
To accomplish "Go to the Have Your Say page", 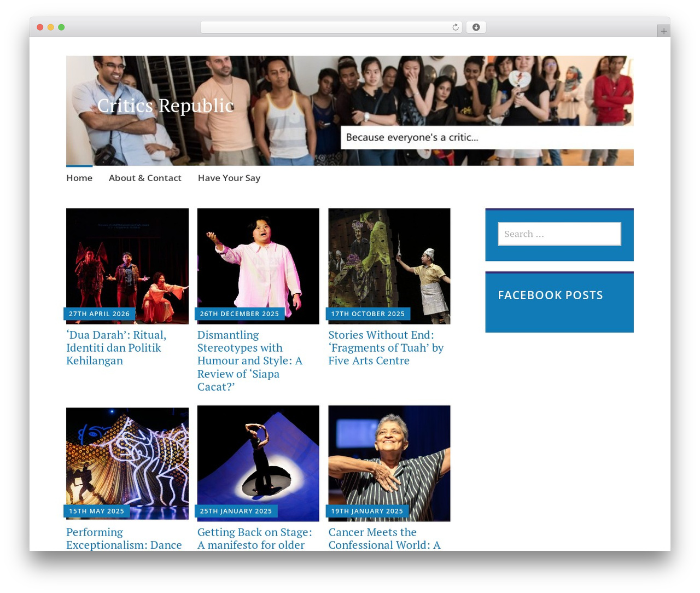I will [x=229, y=178].
